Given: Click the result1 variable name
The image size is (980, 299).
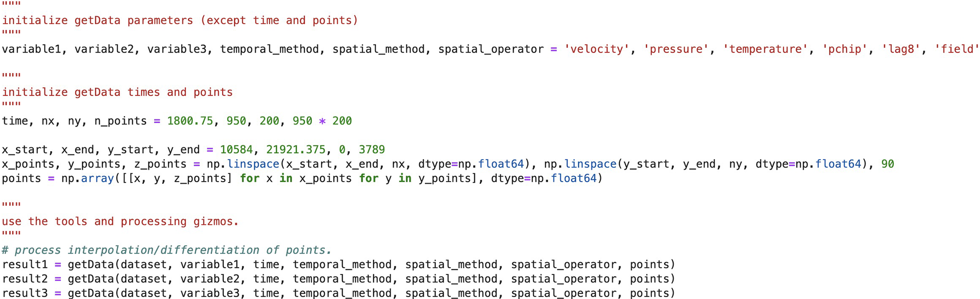Looking at the screenshot, I should [25, 264].
